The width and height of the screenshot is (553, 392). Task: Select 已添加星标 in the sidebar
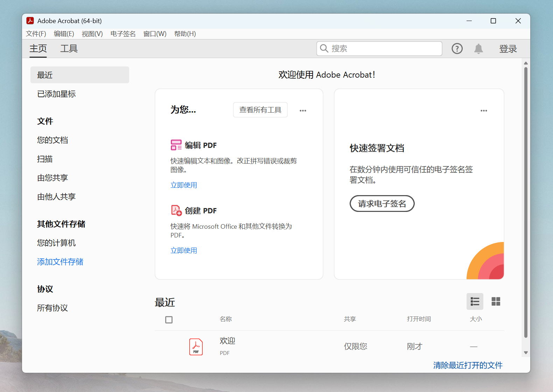(56, 94)
